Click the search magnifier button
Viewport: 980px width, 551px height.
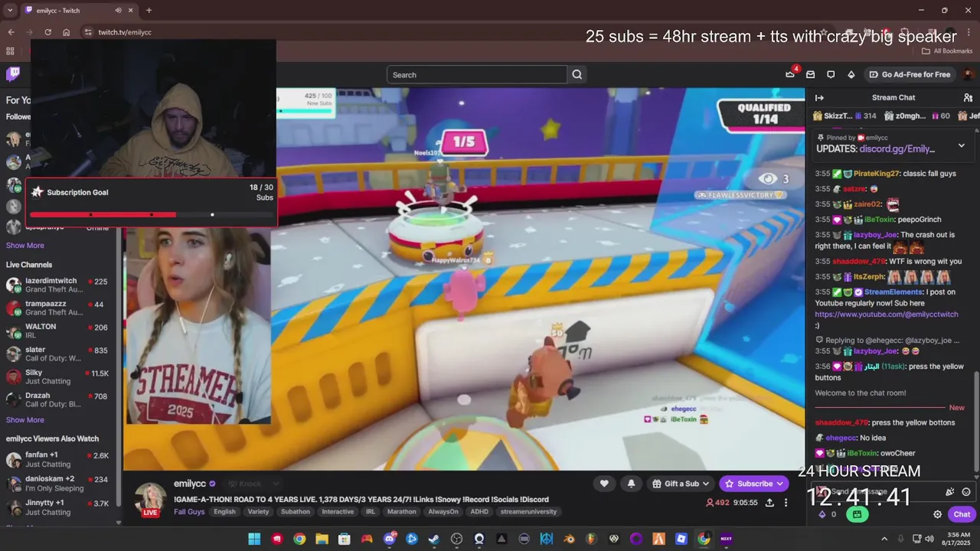coord(577,74)
